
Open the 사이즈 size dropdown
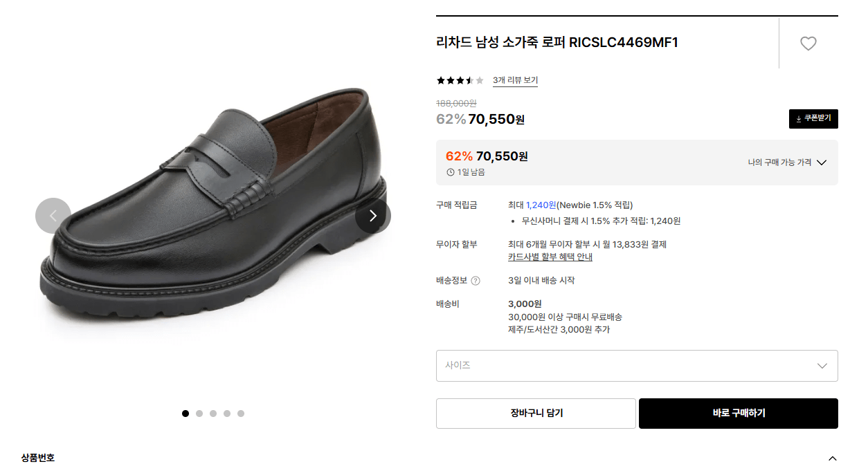coord(635,365)
